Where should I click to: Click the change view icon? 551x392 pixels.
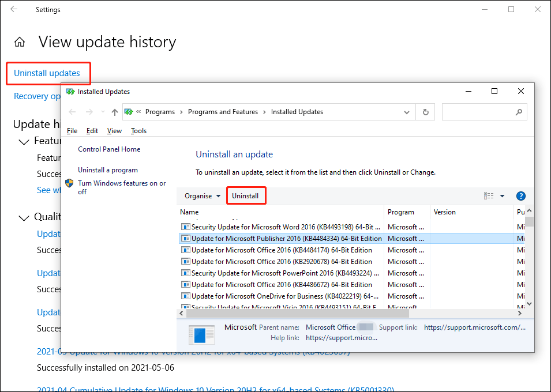(x=489, y=196)
